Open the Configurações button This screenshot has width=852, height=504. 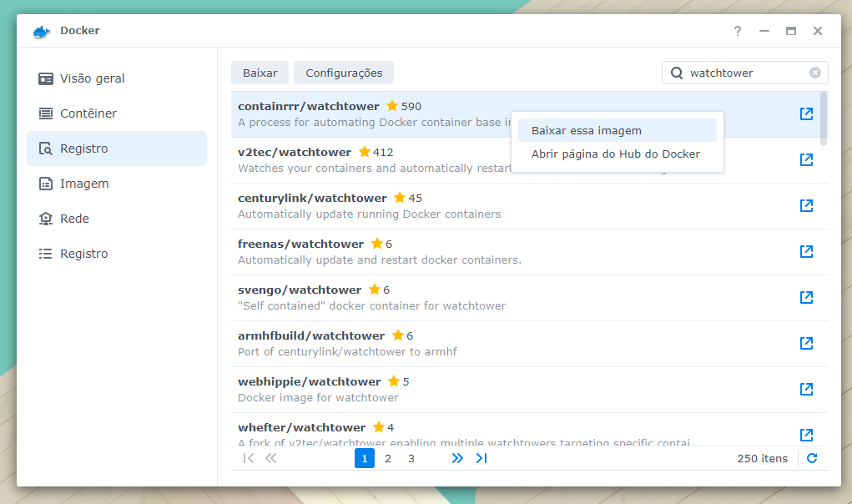[x=344, y=73]
